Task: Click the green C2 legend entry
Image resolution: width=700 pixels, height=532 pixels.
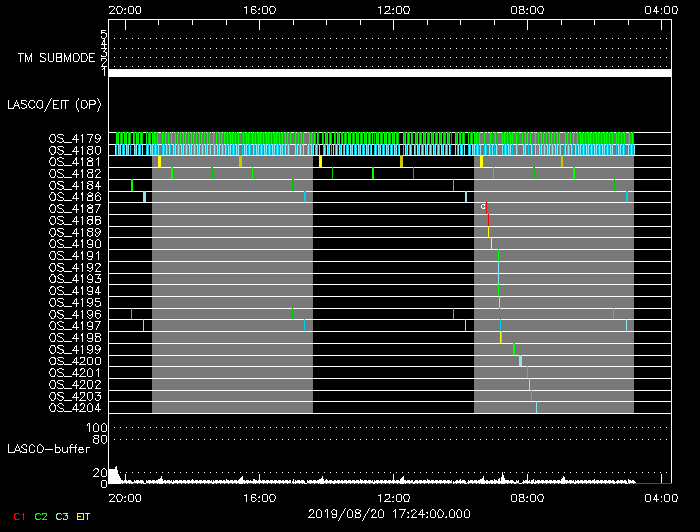Action: [41, 516]
